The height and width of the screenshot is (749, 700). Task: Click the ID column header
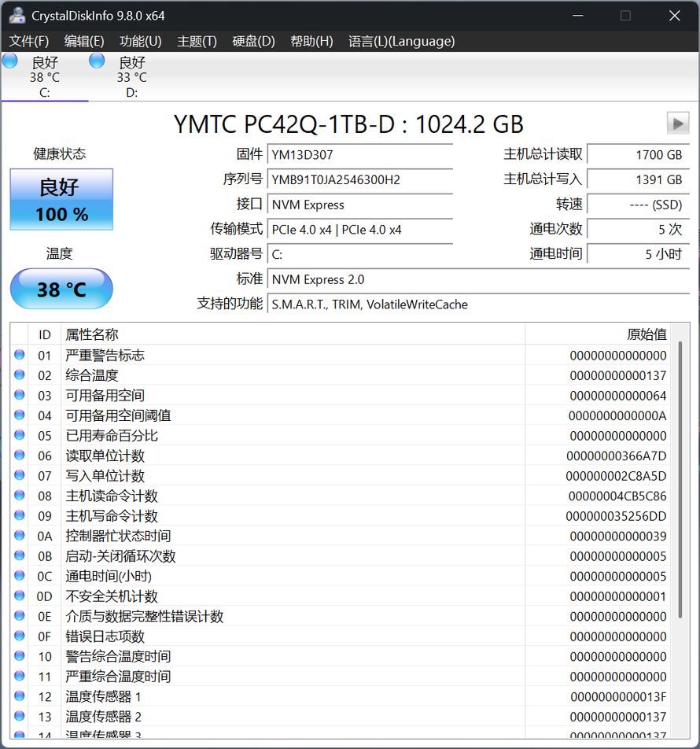pyautogui.click(x=44, y=334)
